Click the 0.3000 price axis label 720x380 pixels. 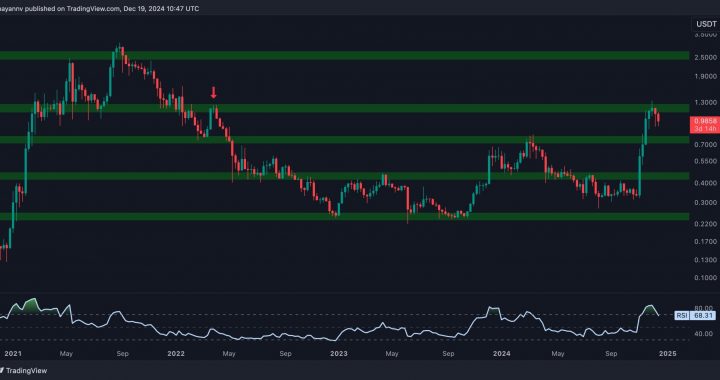coord(705,203)
